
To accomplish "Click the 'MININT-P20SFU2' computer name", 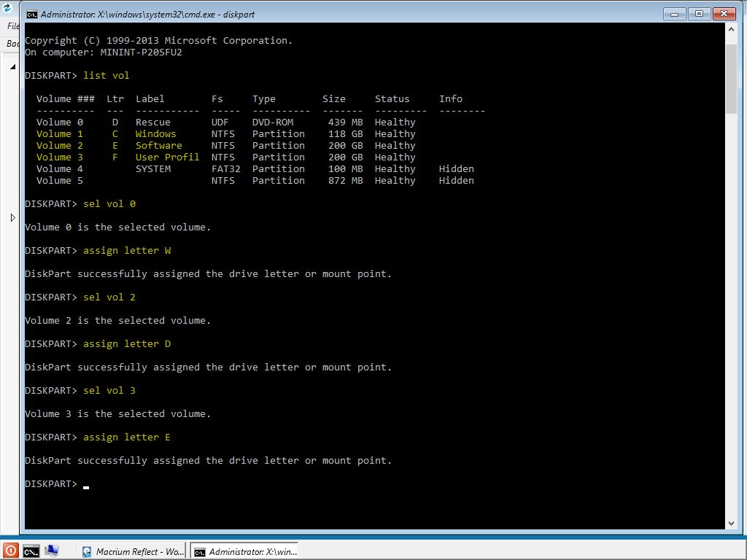I will pos(142,52).
